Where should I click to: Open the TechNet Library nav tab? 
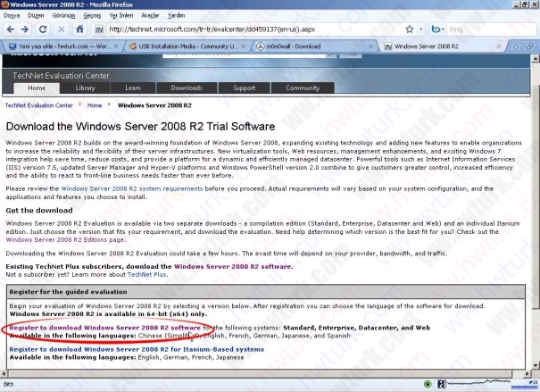point(85,88)
